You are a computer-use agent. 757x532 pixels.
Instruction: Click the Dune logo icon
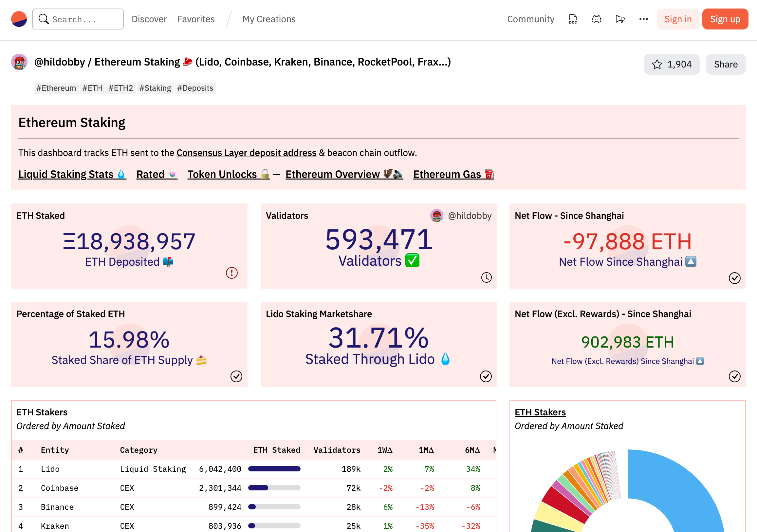(19, 19)
